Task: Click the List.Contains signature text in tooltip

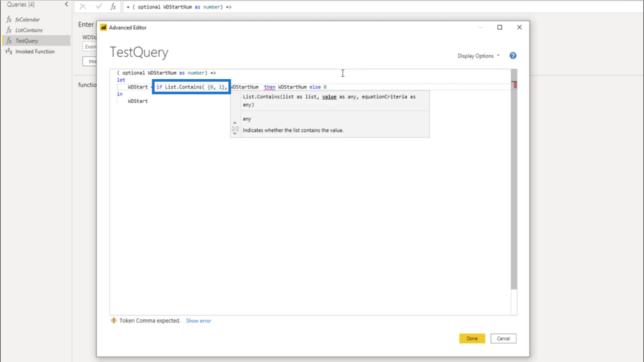Action: click(x=329, y=101)
